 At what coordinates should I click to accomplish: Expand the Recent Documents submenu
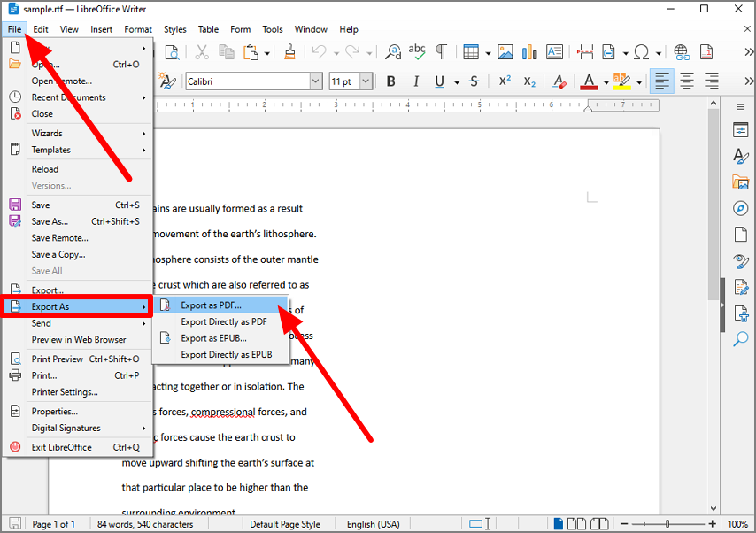click(77, 97)
